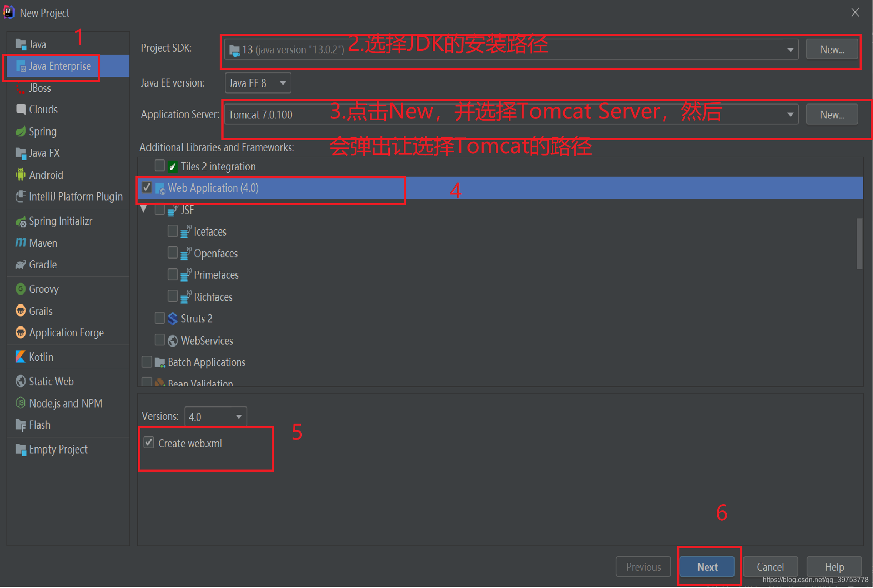Enable the Primefaces checkbox
This screenshot has width=873, height=588.
(x=173, y=274)
